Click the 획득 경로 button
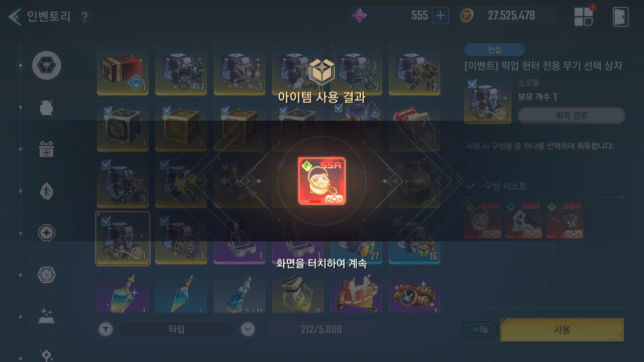The image size is (644, 362). 572,116
